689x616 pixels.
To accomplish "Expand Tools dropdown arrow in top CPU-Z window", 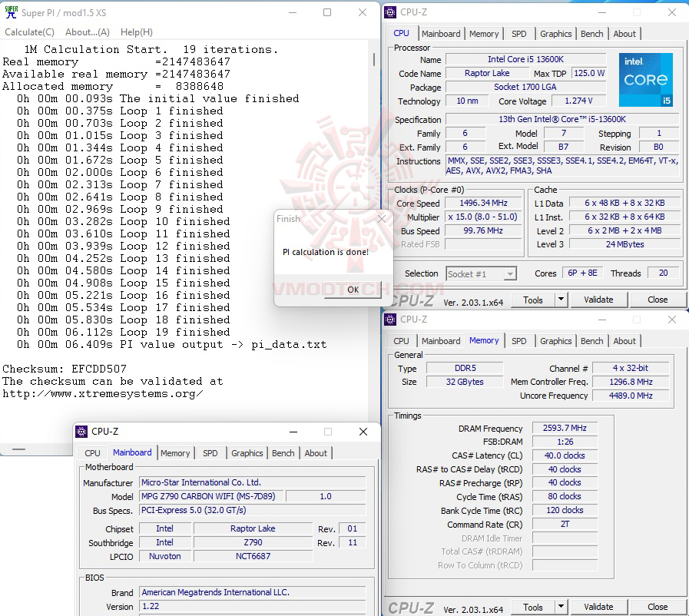I will 561,300.
